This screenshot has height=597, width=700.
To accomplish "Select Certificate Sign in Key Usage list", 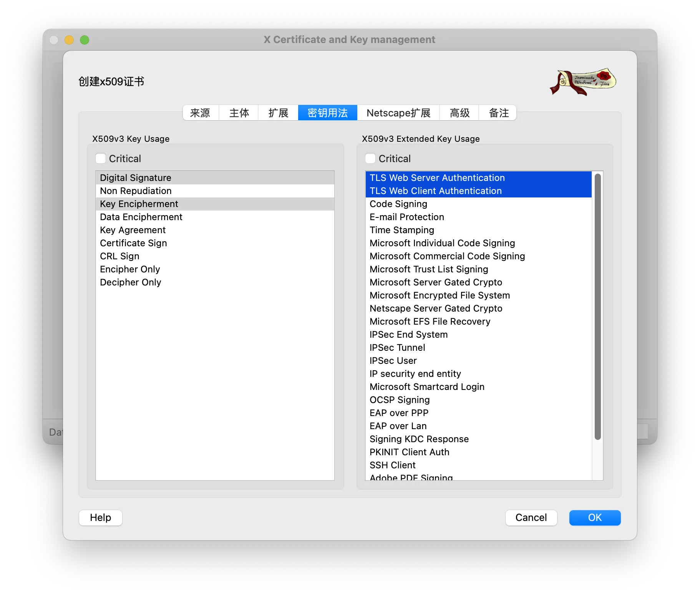I will pos(133,243).
